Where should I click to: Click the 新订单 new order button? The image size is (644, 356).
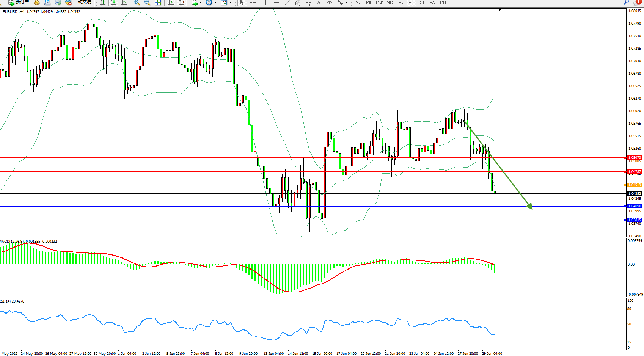point(19,2)
